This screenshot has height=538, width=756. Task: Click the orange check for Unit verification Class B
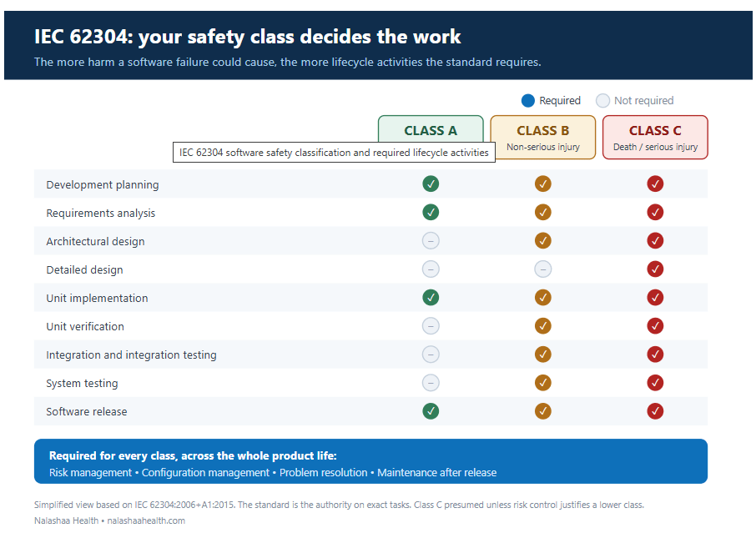tap(543, 326)
